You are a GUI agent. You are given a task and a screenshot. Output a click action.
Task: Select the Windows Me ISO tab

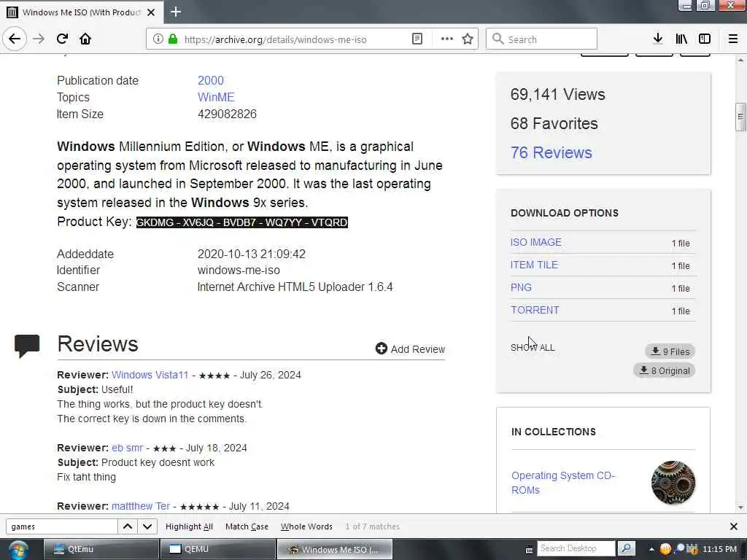[81, 12]
